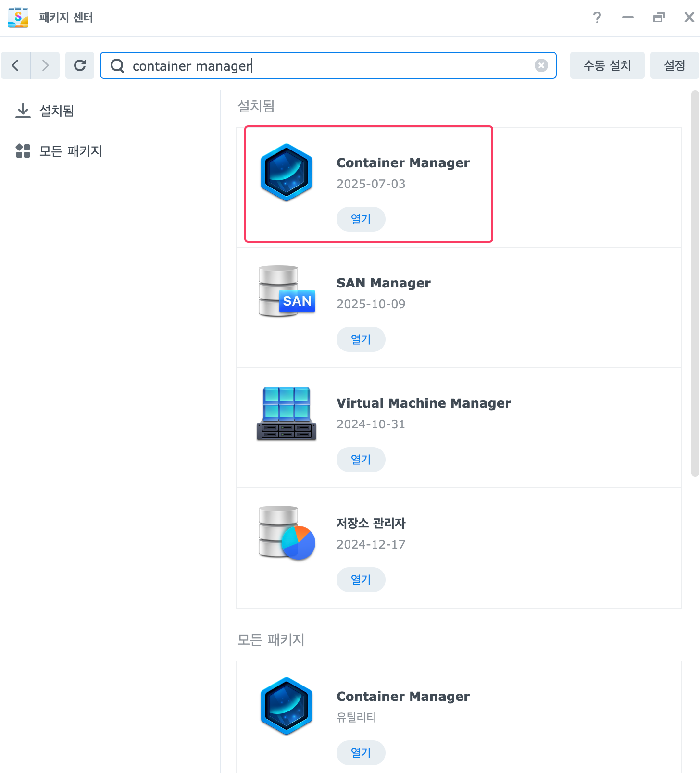700x773 pixels.
Task: Click into the container manager search box
Action: (328, 65)
